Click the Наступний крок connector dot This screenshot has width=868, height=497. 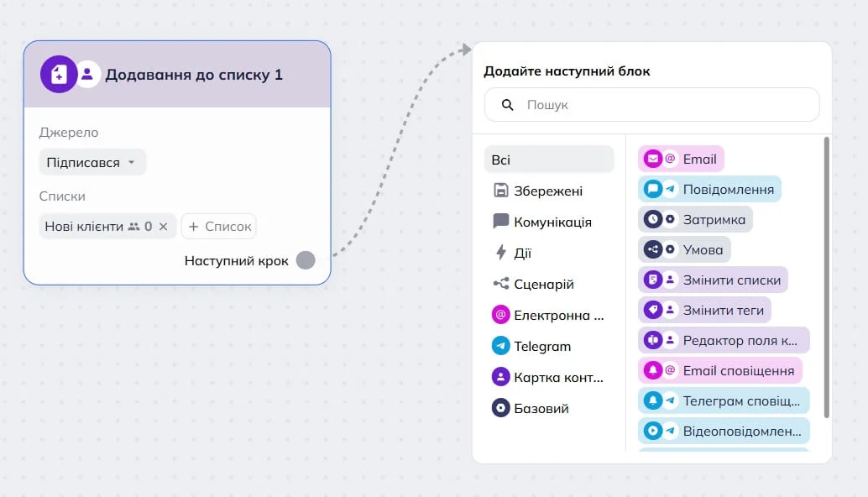[x=306, y=260]
